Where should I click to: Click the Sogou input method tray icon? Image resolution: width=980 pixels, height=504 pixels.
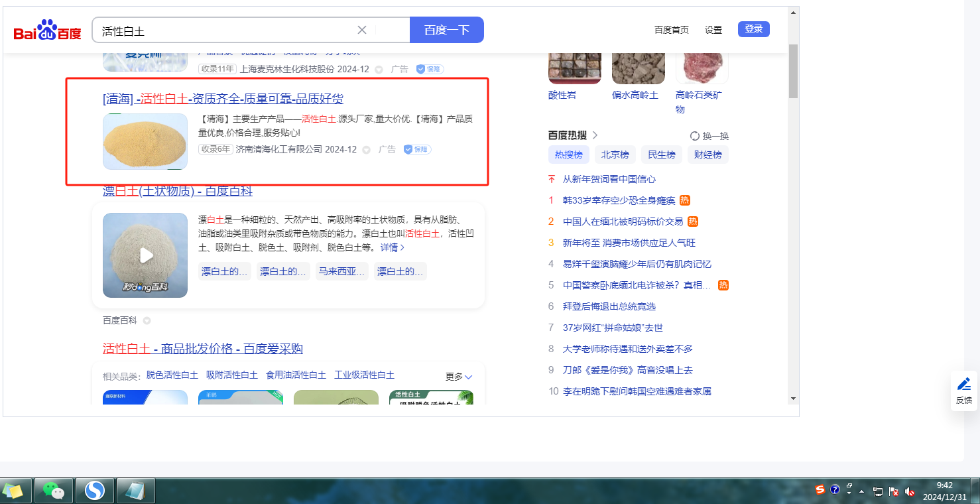click(x=820, y=490)
